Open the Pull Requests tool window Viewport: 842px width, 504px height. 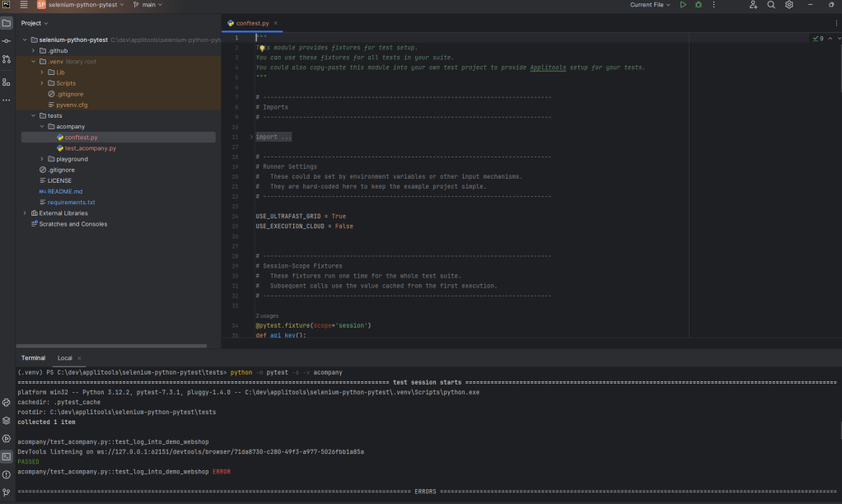pos(7,59)
